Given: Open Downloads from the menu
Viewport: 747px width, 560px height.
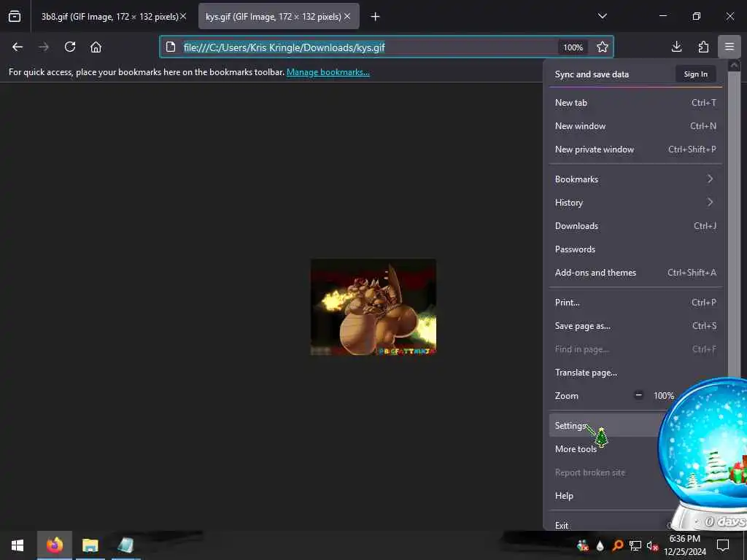Looking at the screenshot, I should [x=635, y=226].
